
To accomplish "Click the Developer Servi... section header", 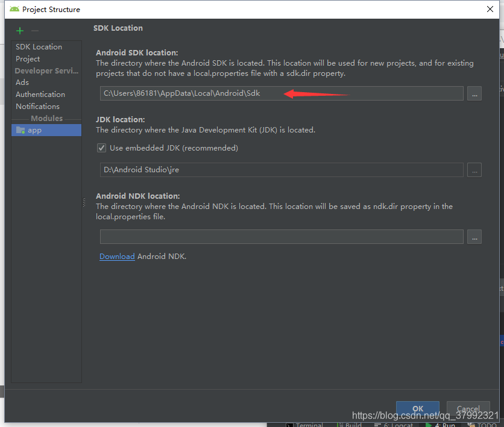I will pyautogui.click(x=46, y=70).
